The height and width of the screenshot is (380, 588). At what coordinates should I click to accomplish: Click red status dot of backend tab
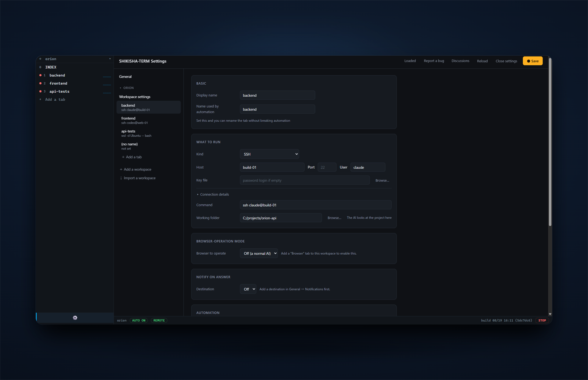click(40, 75)
